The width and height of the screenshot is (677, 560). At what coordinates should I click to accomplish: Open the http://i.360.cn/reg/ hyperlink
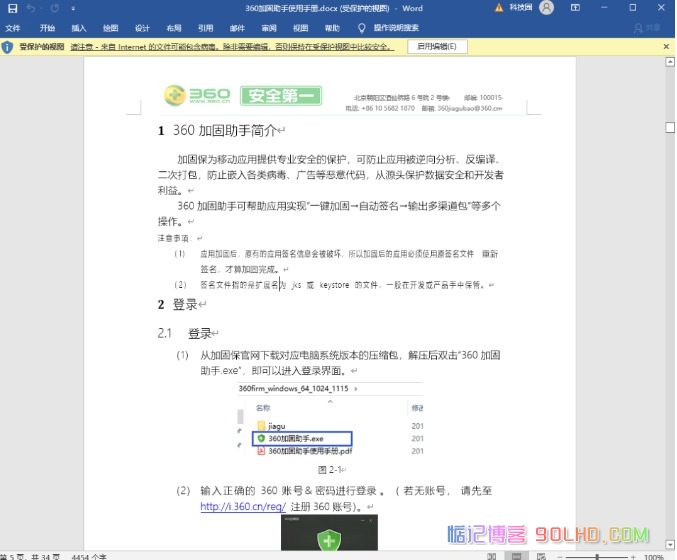(243, 506)
